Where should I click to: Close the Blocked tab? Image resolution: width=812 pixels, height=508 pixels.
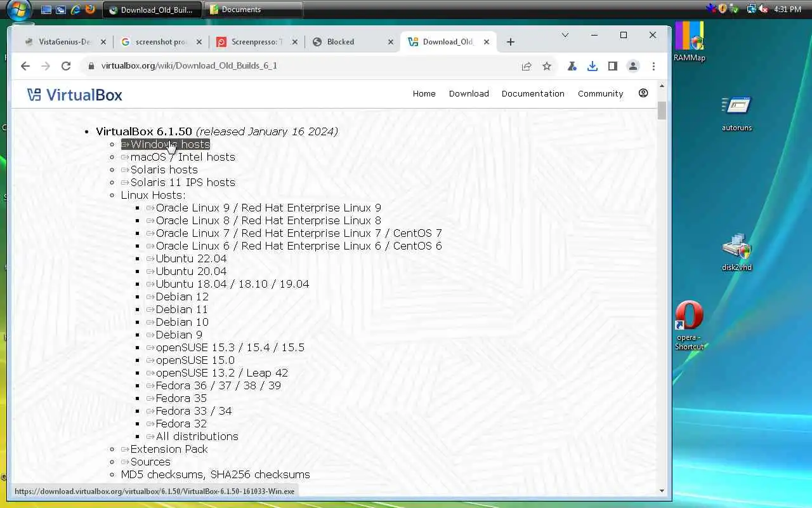click(391, 42)
